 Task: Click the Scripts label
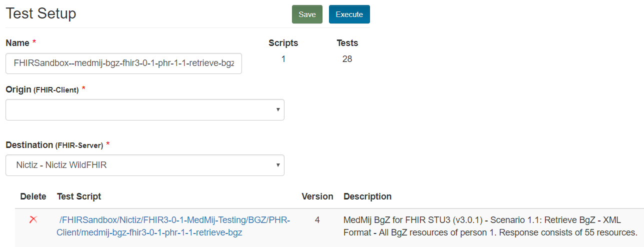[283, 43]
